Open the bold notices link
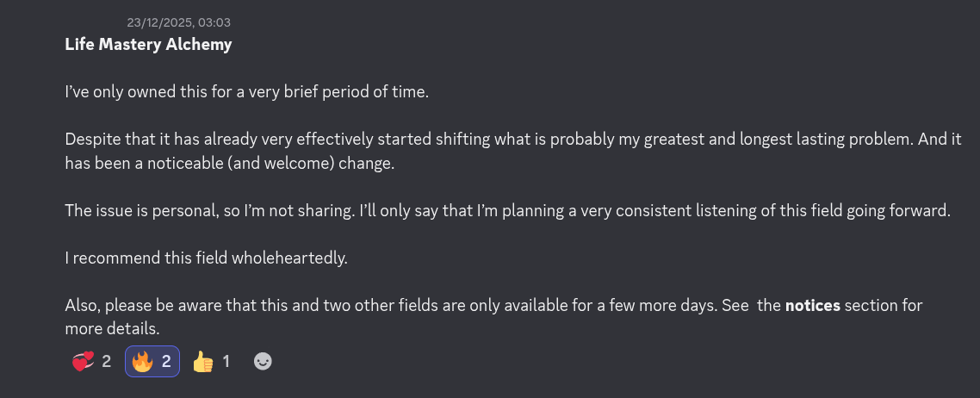The image size is (980, 398). point(812,306)
